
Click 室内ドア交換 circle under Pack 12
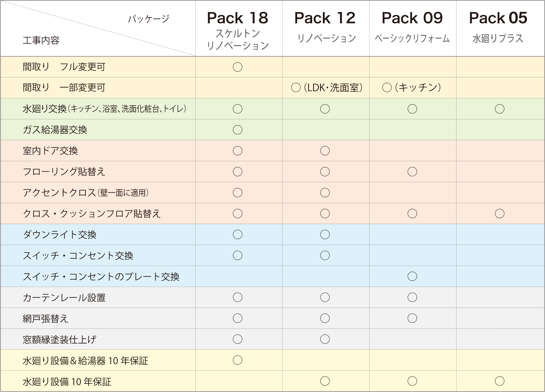[325, 151]
